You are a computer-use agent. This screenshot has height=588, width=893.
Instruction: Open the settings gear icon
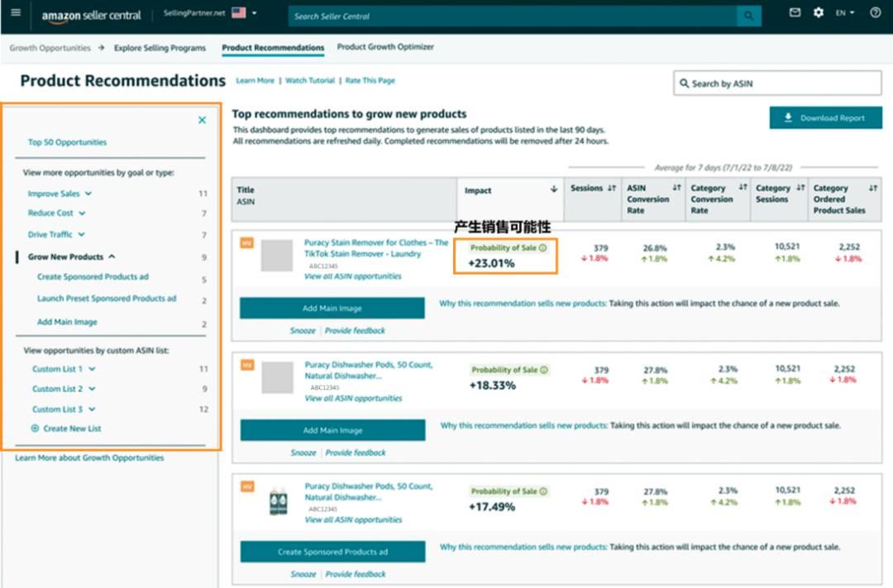coord(819,12)
